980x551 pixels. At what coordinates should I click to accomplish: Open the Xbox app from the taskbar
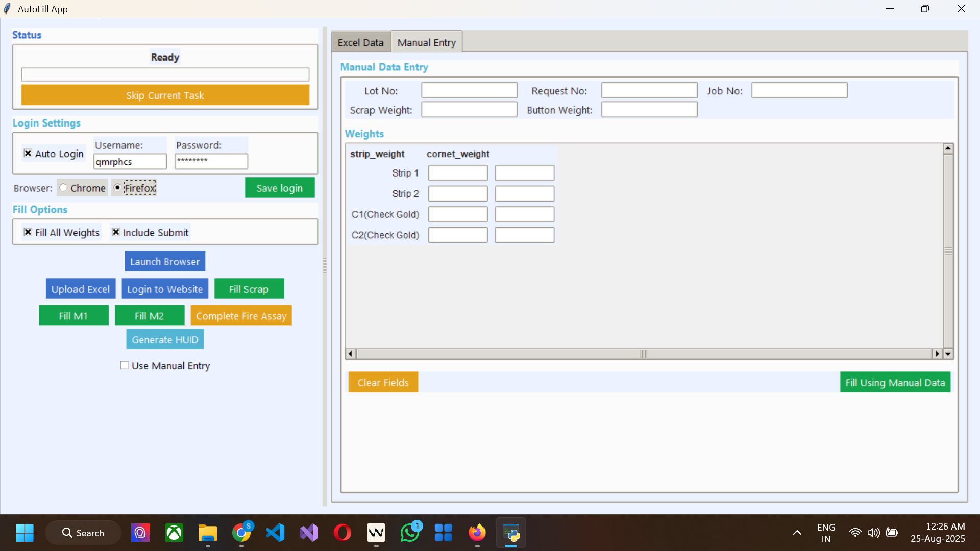coord(174,532)
